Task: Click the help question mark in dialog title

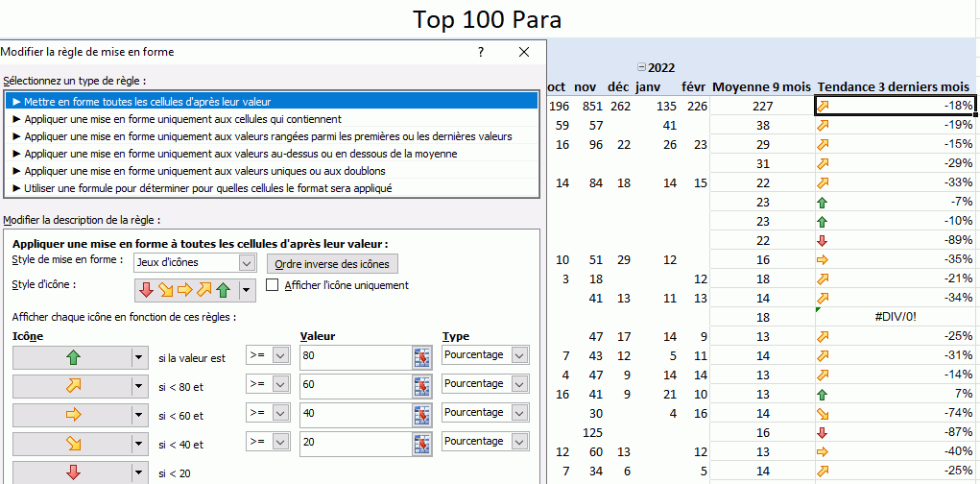Action: point(481,52)
